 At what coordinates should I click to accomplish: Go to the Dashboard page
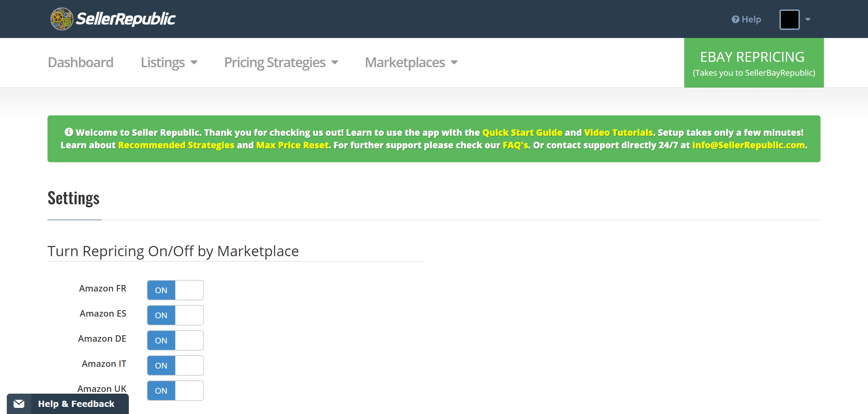pyautogui.click(x=80, y=62)
